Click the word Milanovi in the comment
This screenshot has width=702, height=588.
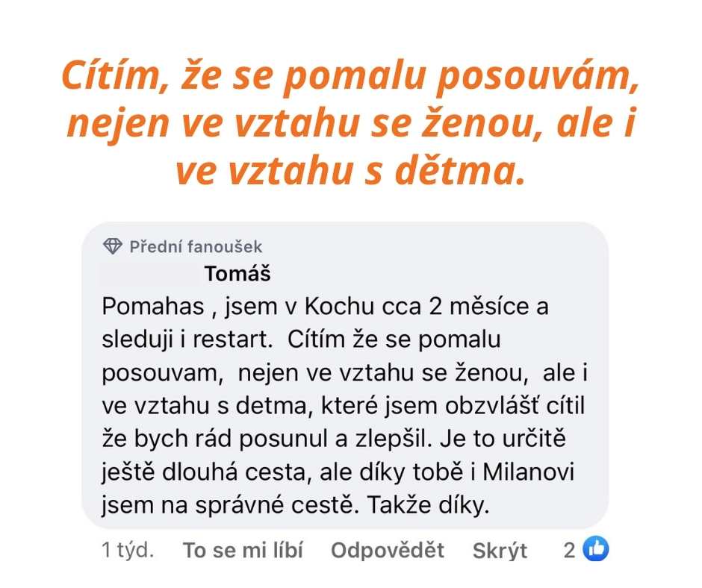point(528,472)
